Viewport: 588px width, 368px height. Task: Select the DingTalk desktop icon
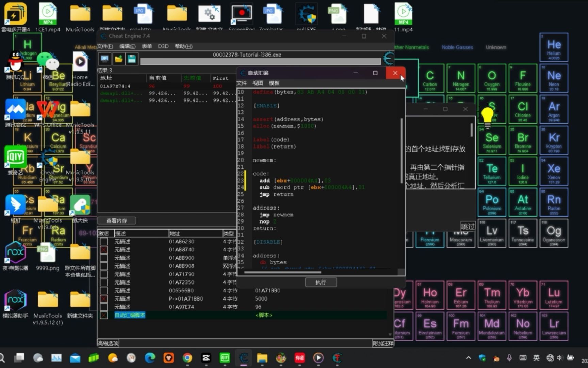15,209
